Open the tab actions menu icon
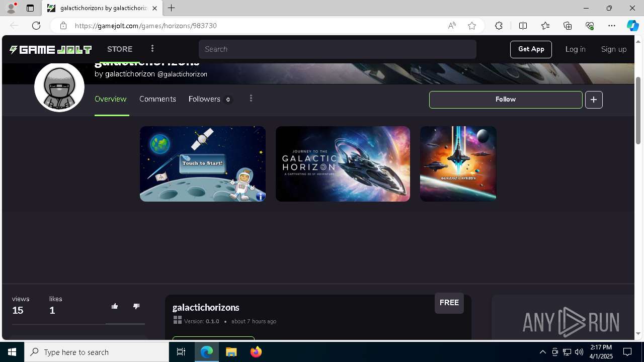 [x=30, y=8]
